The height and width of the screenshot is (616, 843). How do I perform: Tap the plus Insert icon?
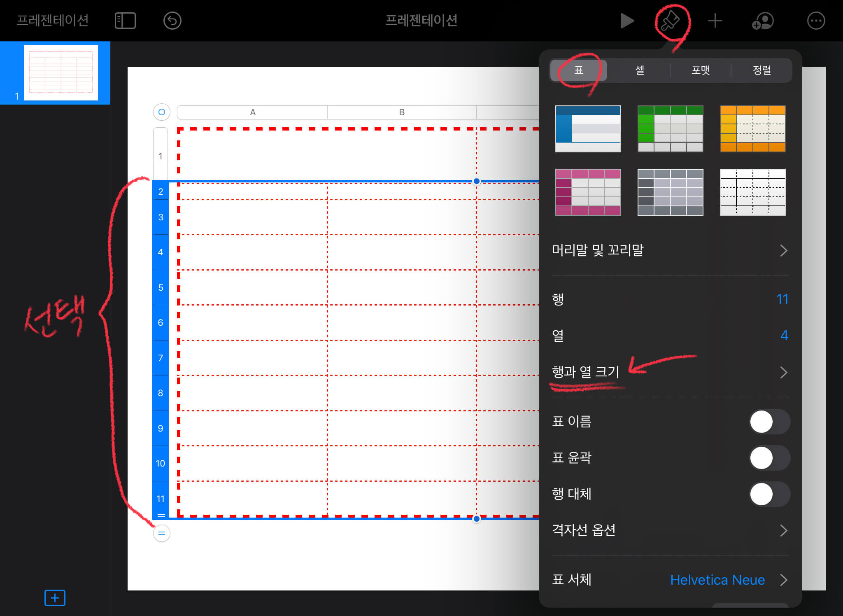pos(715,21)
